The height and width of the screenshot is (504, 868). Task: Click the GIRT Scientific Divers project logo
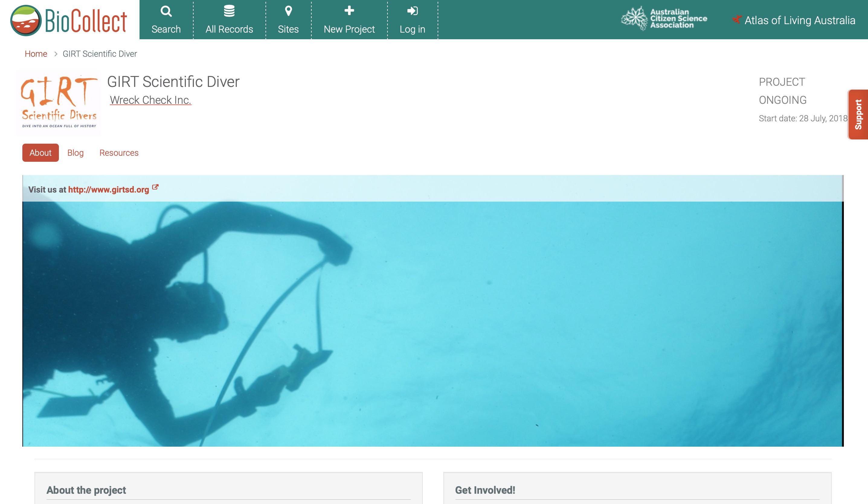click(59, 103)
